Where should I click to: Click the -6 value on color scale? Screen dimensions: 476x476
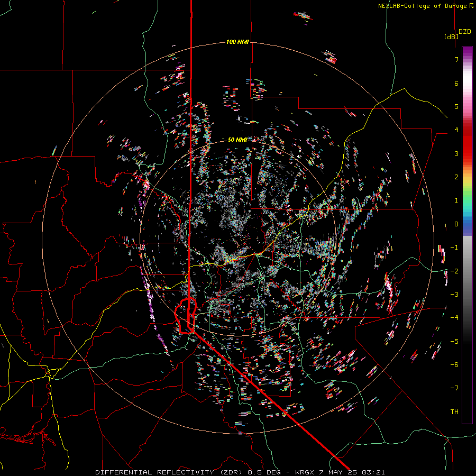[x=454, y=365]
